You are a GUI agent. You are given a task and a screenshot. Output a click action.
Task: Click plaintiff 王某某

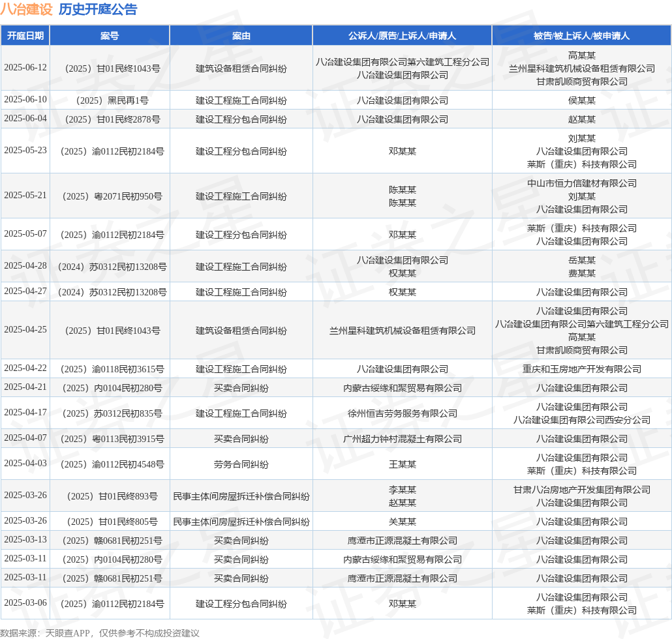coord(402,465)
